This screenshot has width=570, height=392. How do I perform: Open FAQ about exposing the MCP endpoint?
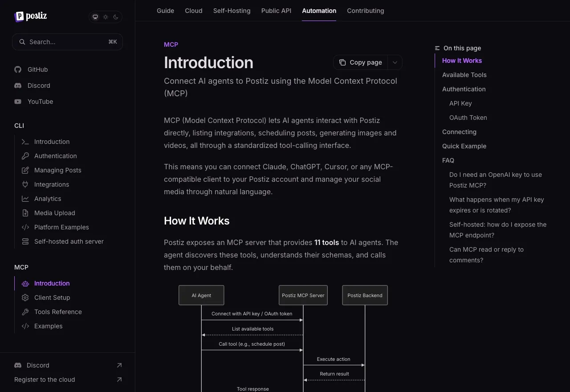[498, 230]
